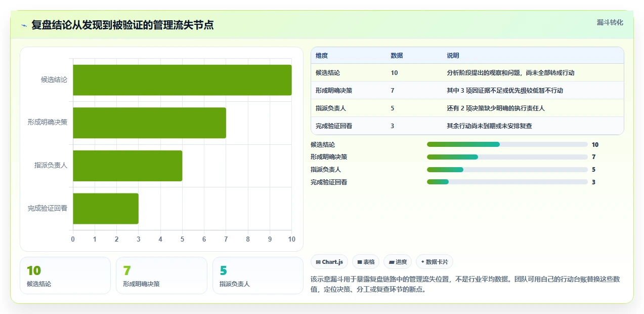Click the x-axis tick label 5
Viewport: 644px width, 314px height.
(182, 239)
